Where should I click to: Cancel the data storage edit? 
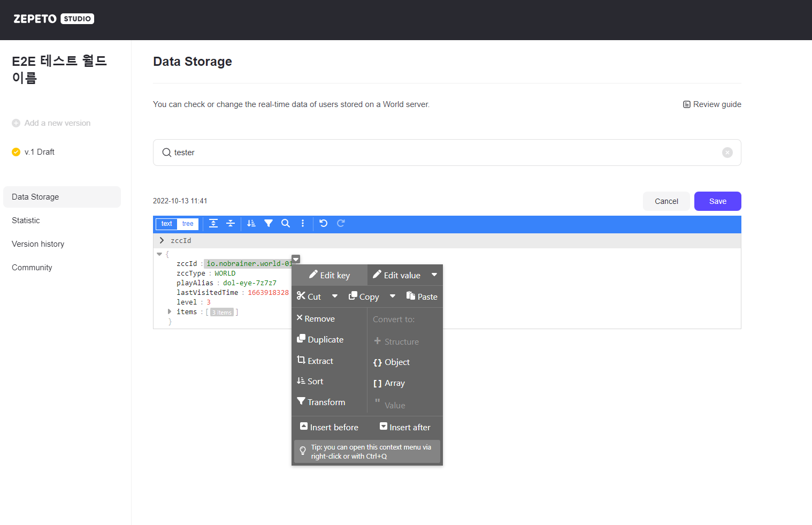(x=667, y=201)
